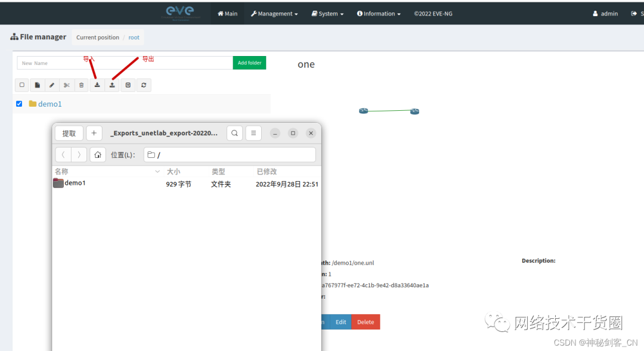Click the Edit lab button
The width and height of the screenshot is (644, 351).
pos(340,322)
